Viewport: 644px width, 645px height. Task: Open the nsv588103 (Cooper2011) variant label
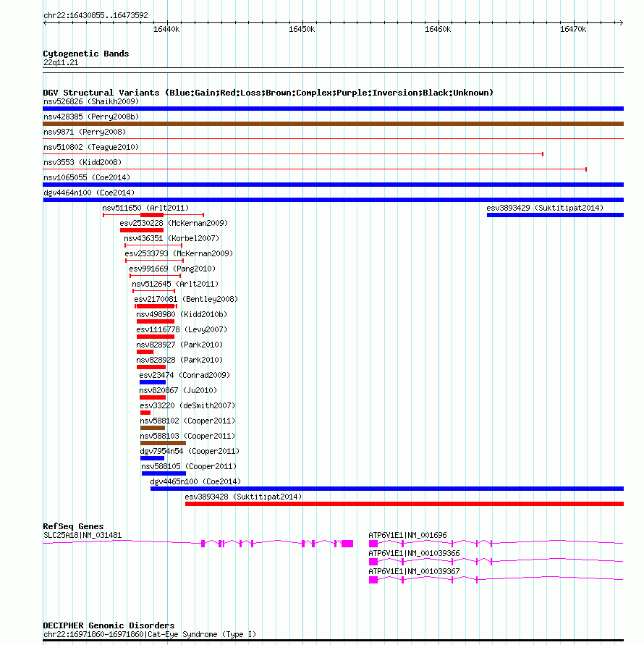point(187,436)
